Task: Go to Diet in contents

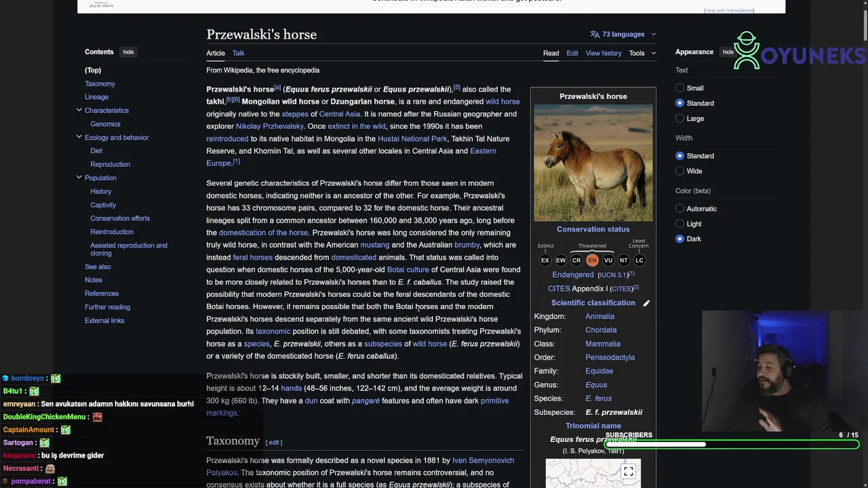Action: [x=96, y=150]
